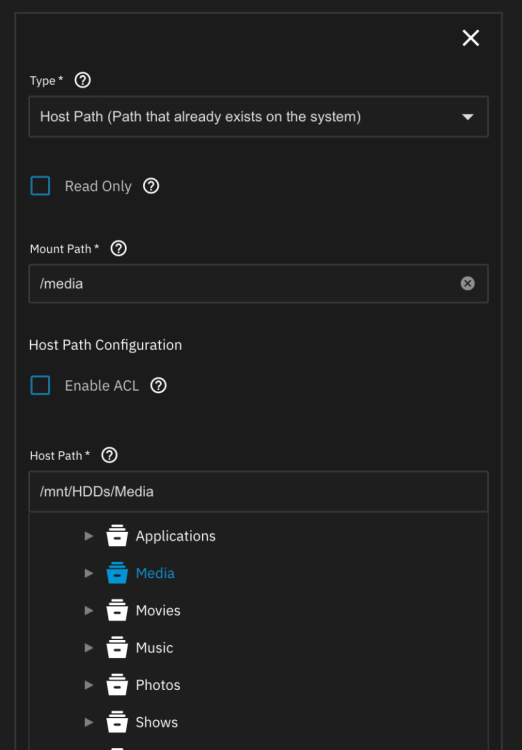Click the Music dataset icon

pyautogui.click(x=117, y=648)
